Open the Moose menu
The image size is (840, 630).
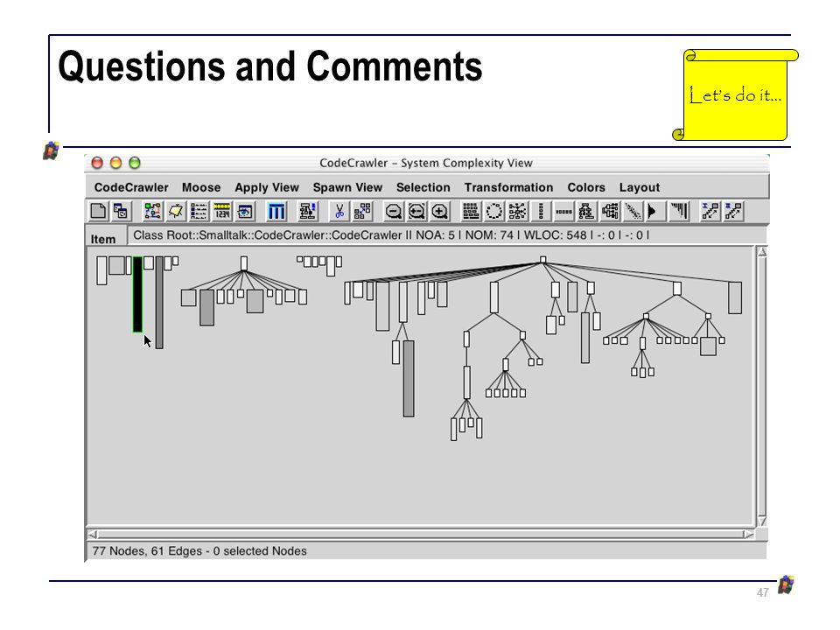pyautogui.click(x=201, y=187)
